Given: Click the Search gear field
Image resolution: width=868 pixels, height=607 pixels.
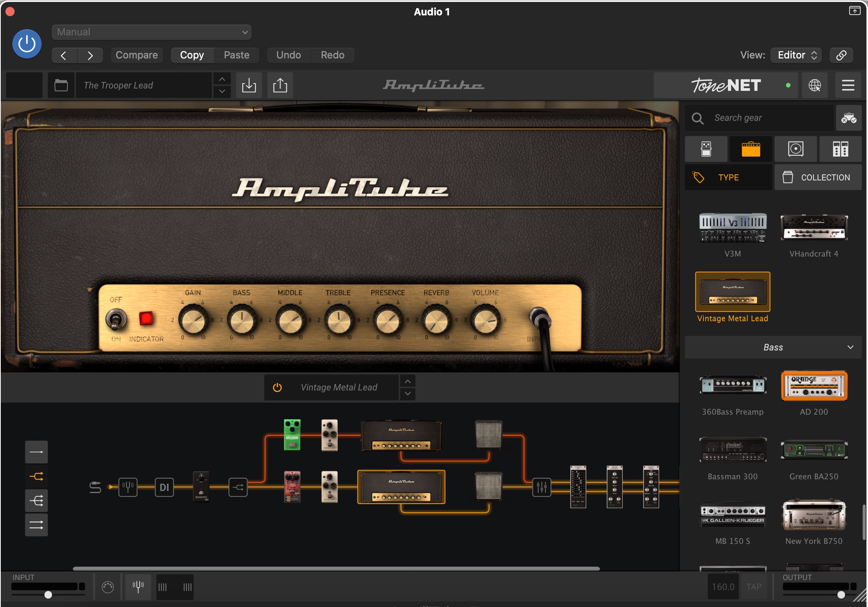Looking at the screenshot, I should click(x=759, y=118).
